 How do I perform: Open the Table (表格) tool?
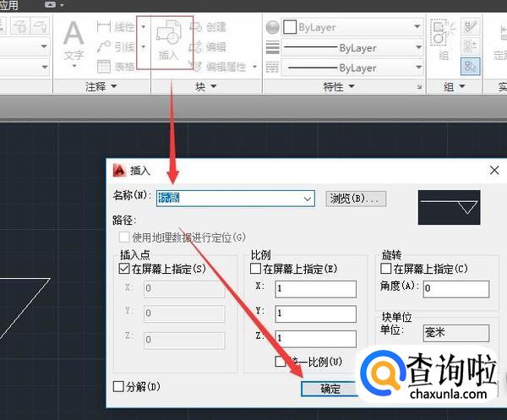point(116,67)
